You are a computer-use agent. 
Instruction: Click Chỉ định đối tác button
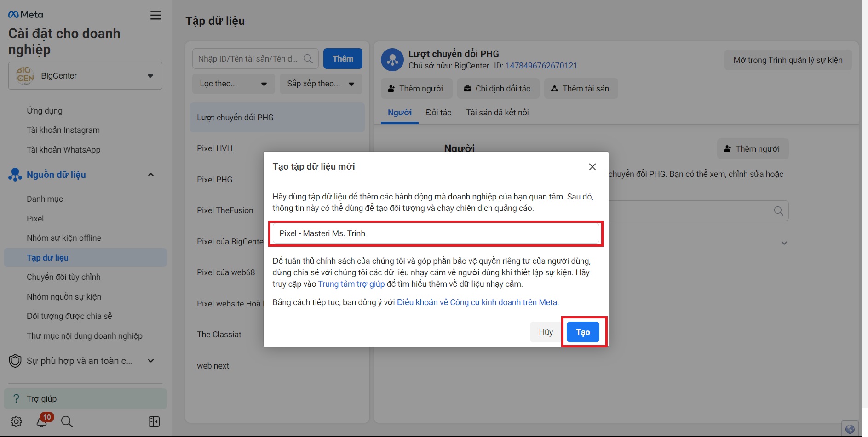[x=498, y=89]
